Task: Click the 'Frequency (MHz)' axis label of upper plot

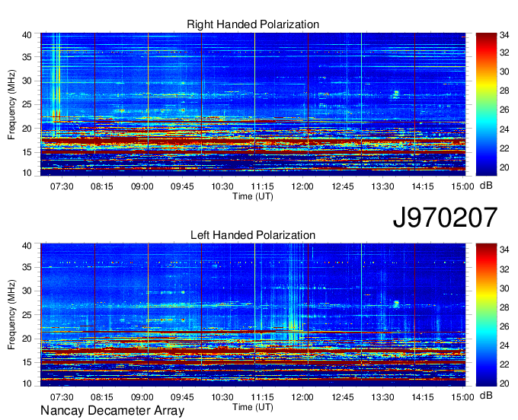Action: (x=11, y=104)
